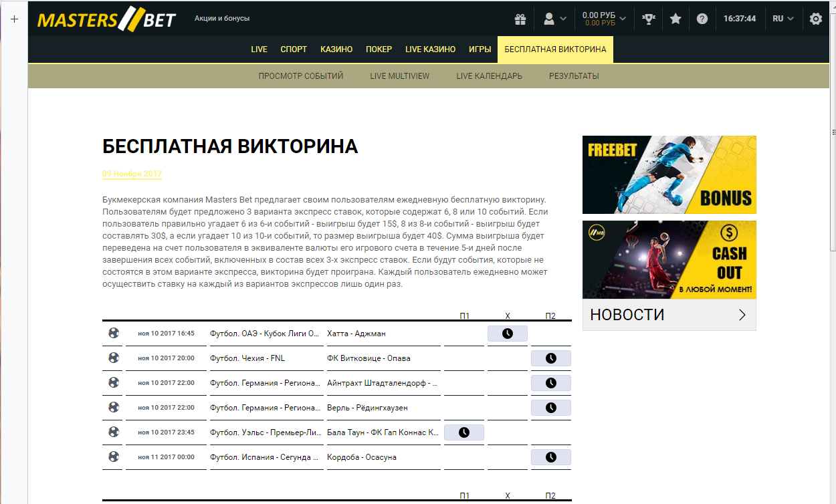
Task: Open the RU language dropdown
Action: (x=783, y=19)
